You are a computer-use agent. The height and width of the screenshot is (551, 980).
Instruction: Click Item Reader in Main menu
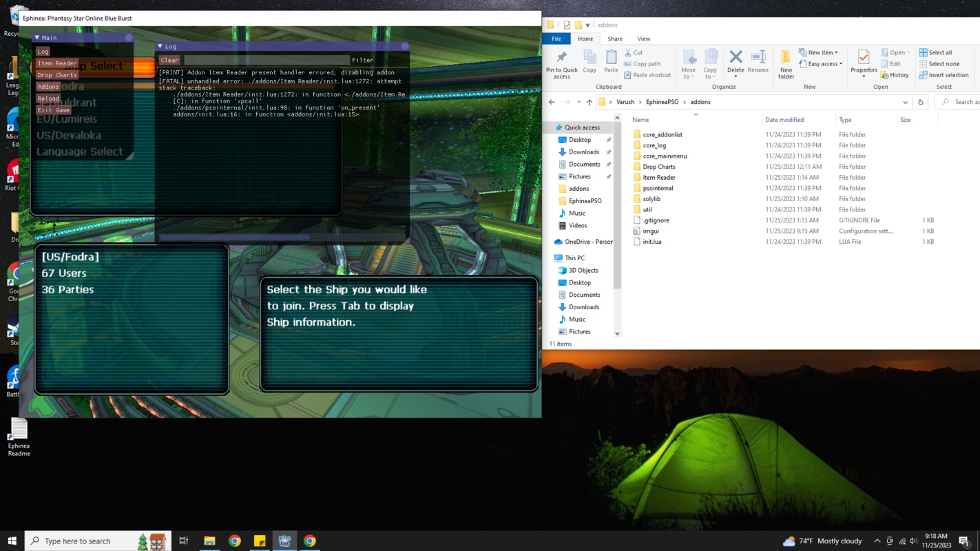point(57,63)
